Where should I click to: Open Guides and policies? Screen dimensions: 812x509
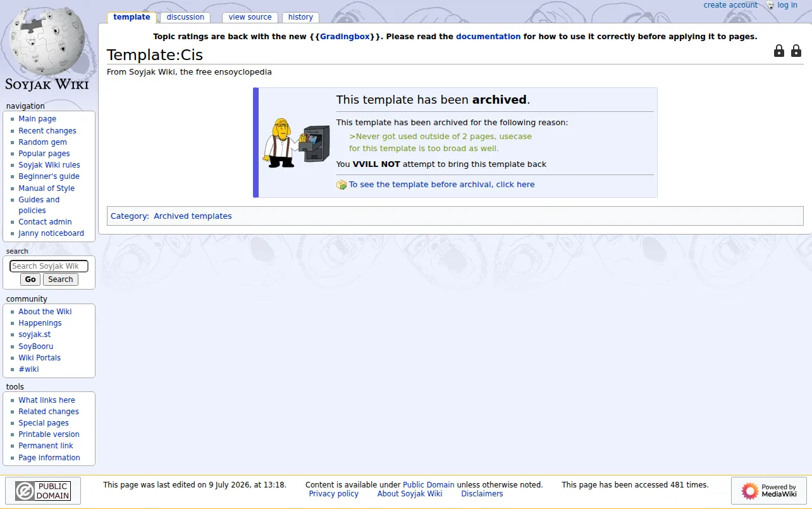(x=39, y=205)
